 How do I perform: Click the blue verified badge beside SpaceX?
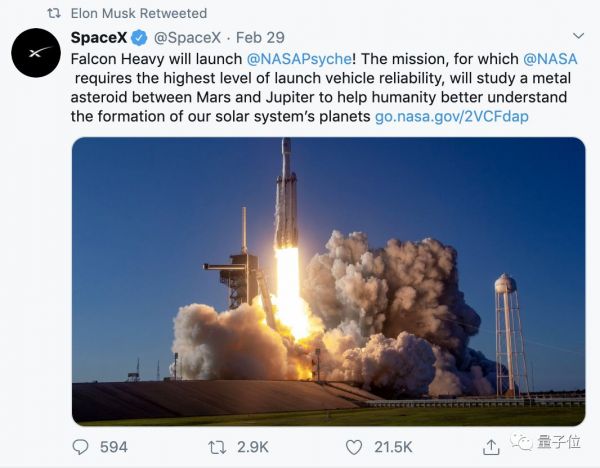pos(141,39)
